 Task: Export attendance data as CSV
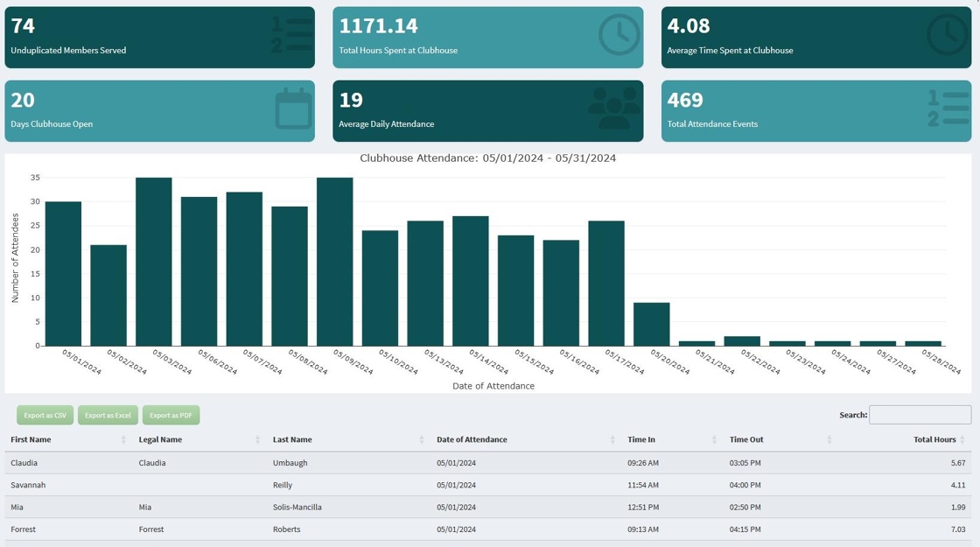[x=45, y=415]
